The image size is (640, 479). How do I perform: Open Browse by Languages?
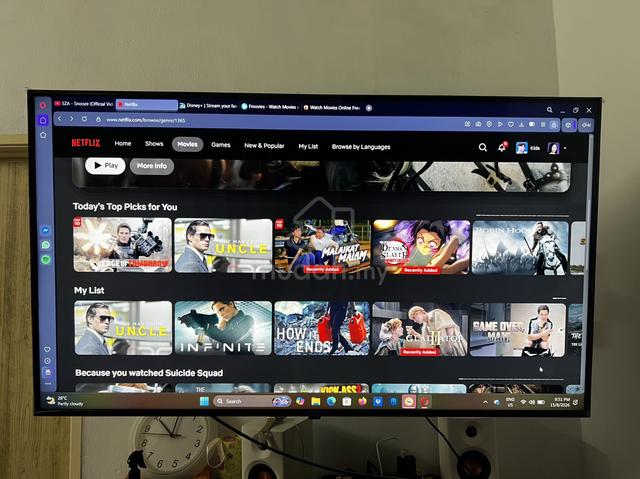(x=361, y=147)
